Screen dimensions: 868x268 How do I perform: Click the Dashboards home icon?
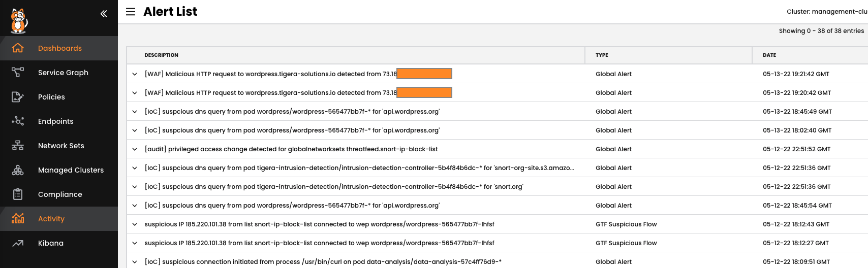(x=18, y=48)
